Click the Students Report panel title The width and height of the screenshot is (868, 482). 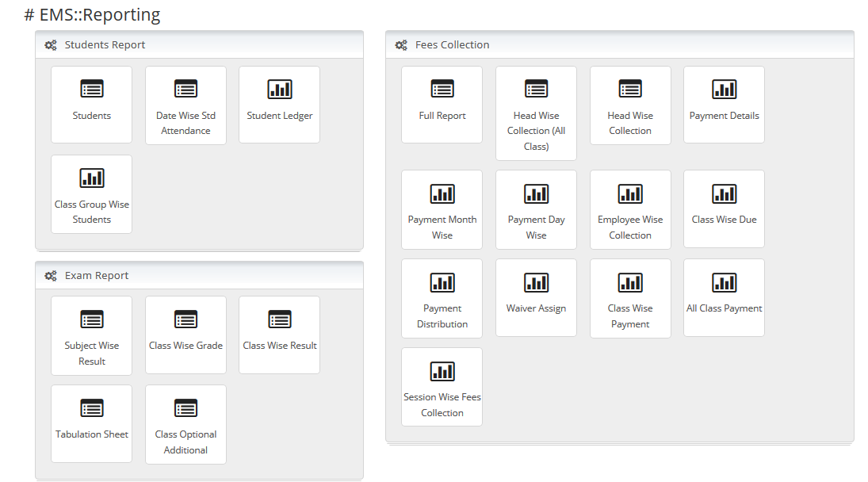pyautogui.click(x=105, y=45)
